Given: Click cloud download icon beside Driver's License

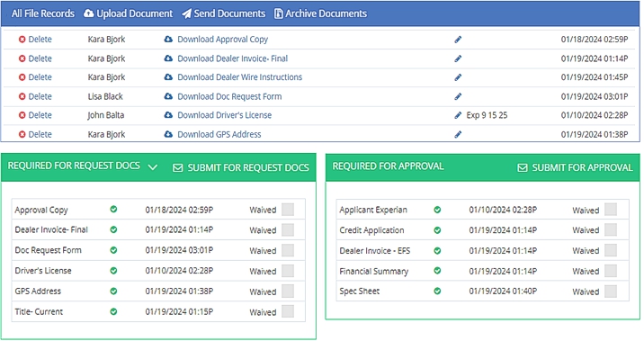Looking at the screenshot, I should 168,115.
